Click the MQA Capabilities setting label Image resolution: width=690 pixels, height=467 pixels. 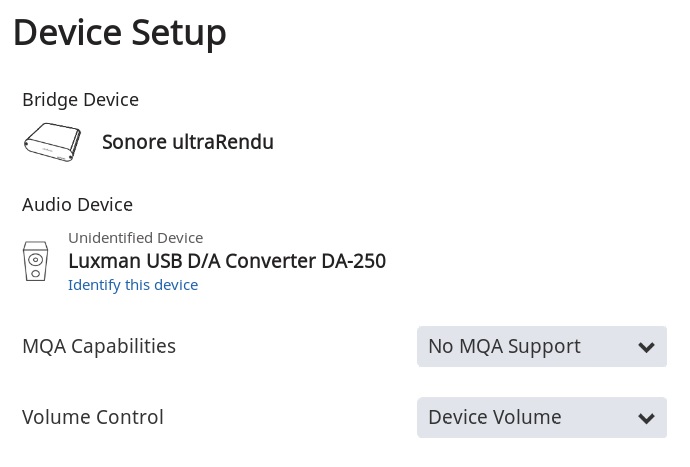tap(99, 346)
